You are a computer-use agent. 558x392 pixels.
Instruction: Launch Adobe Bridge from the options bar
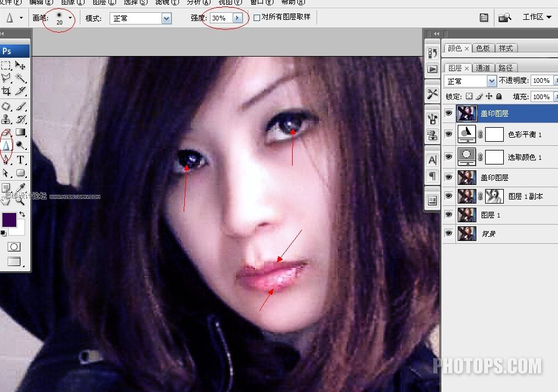point(504,17)
